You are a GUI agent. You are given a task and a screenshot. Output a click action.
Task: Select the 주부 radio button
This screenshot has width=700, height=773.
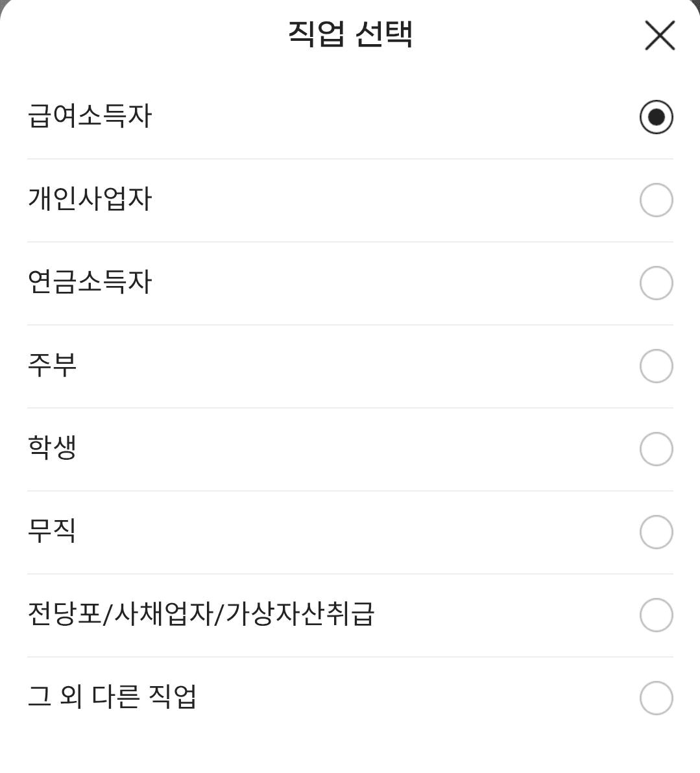coord(656,366)
